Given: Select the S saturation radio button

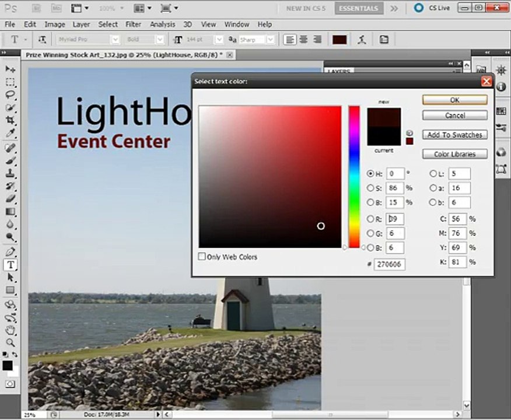Looking at the screenshot, I should pyautogui.click(x=370, y=188).
